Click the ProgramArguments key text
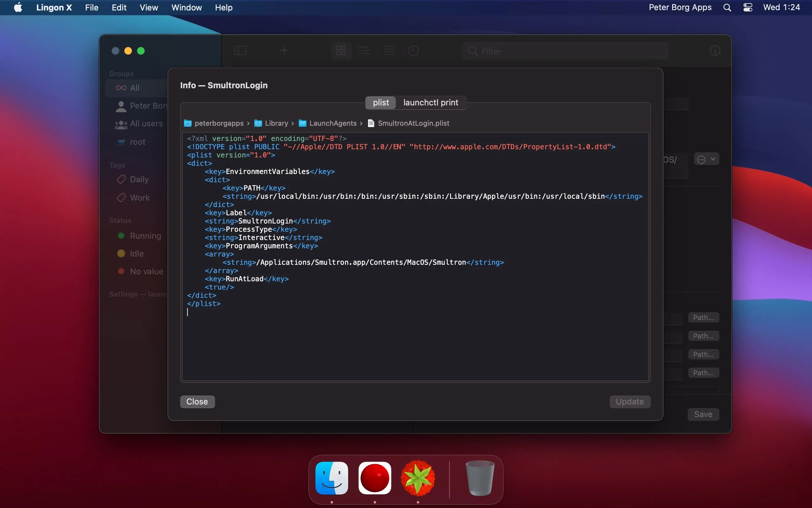Screen dimensions: 812x508 (x=259, y=246)
